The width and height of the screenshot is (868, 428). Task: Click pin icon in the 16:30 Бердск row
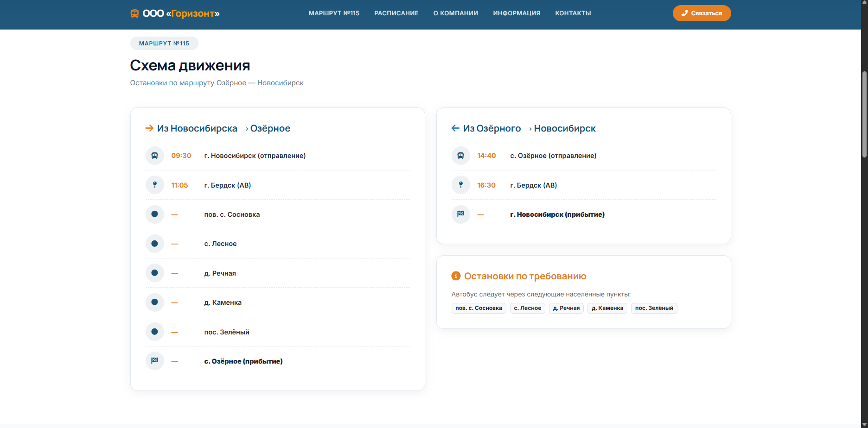461,185
